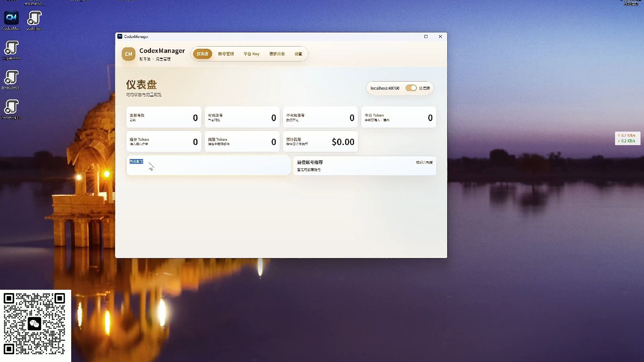This screenshot has width=644, height=362.
Task: Click the 可用账号 stat card
Action: 242,117
